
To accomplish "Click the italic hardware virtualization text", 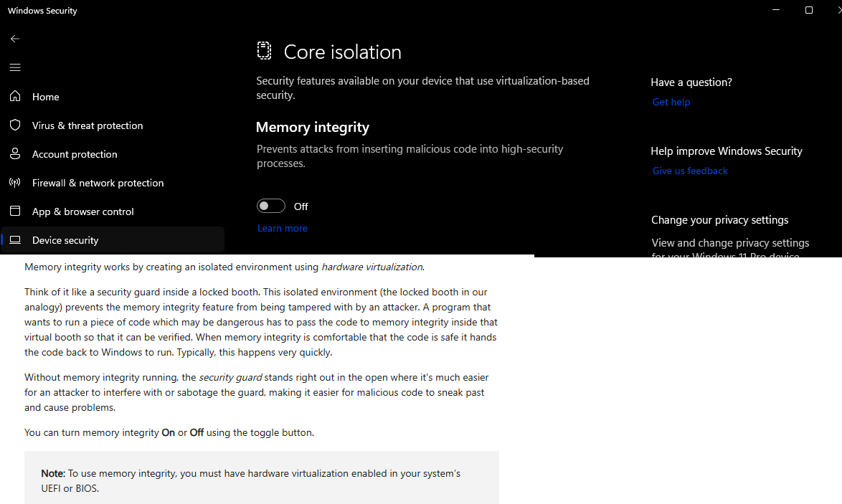I will coord(372,267).
